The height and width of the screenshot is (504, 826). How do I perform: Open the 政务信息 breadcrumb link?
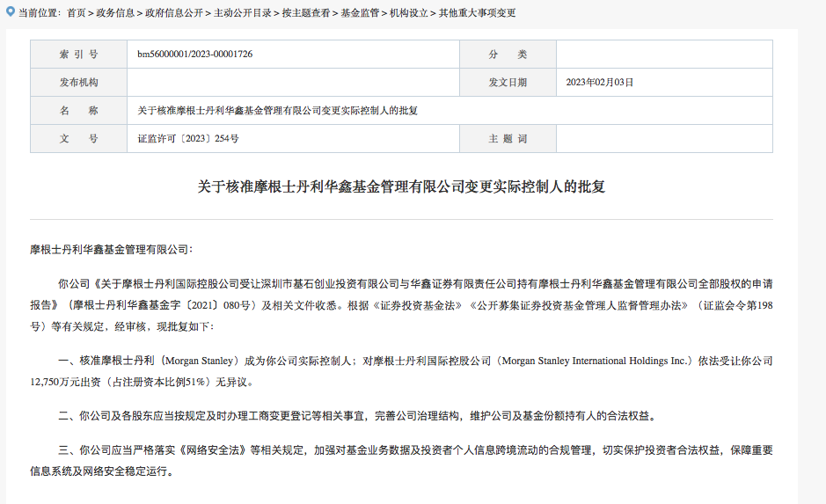point(115,12)
